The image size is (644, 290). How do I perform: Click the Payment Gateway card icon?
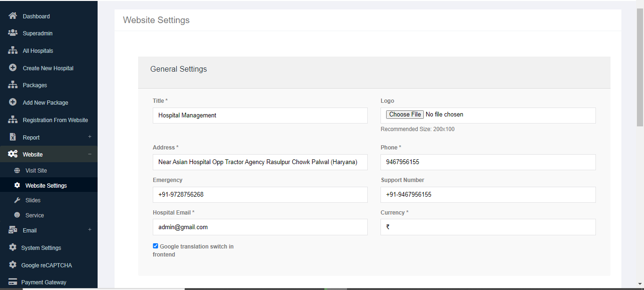tap(13, 282)
